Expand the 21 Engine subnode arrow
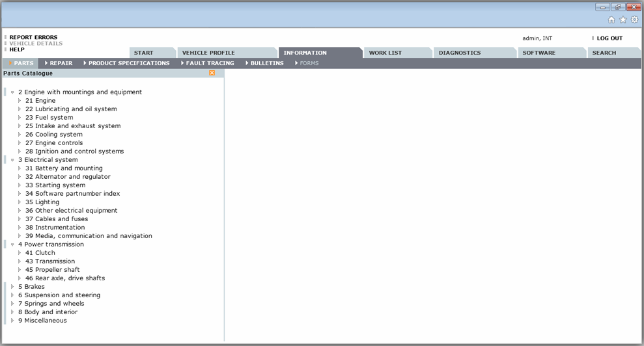 coord(20,101)
